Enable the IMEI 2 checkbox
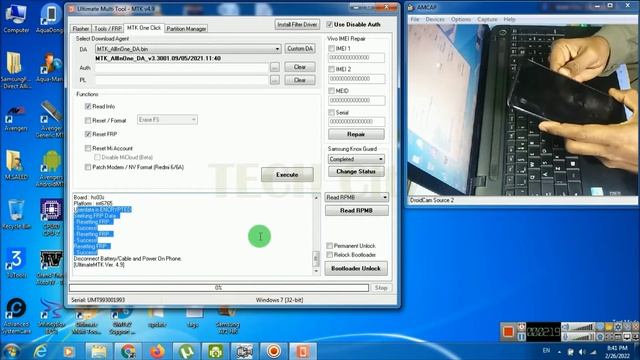The width and height of the screenshot is (640, 360). [331, 69]
